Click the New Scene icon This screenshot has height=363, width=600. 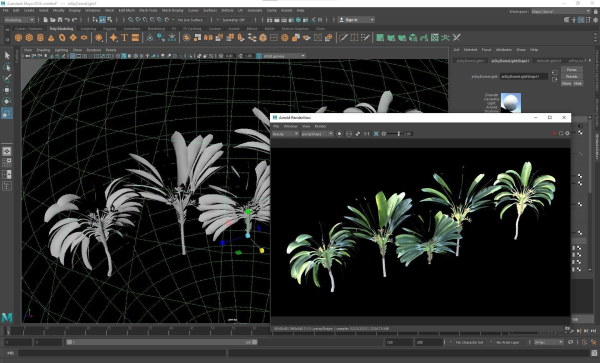46,20
